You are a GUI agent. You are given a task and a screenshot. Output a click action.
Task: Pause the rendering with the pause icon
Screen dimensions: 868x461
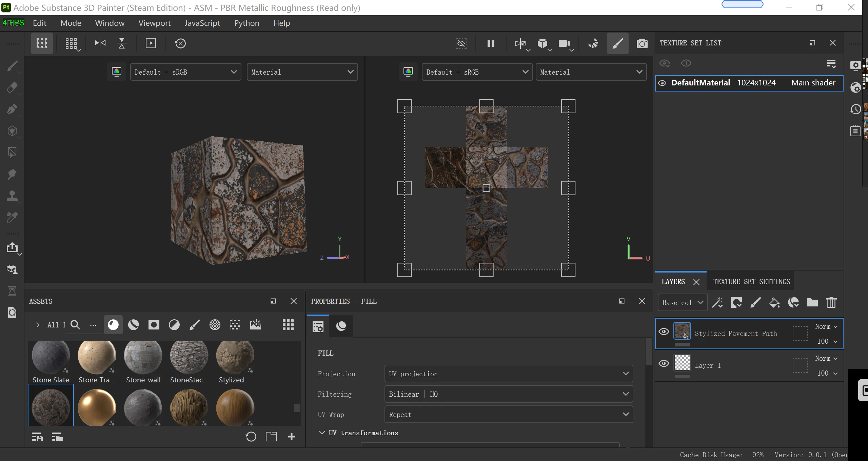491,43
